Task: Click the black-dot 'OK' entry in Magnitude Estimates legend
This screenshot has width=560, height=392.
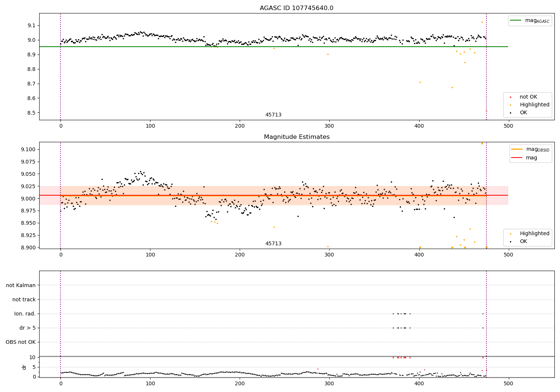Action: pyautogui.click(x=523, y=242)
